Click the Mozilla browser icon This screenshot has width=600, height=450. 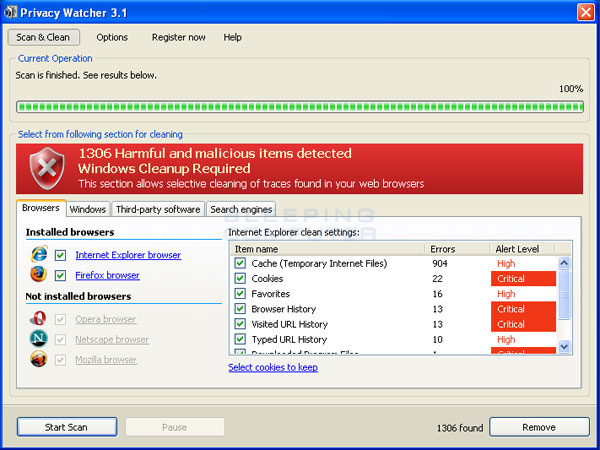click(x=39, y=359)
